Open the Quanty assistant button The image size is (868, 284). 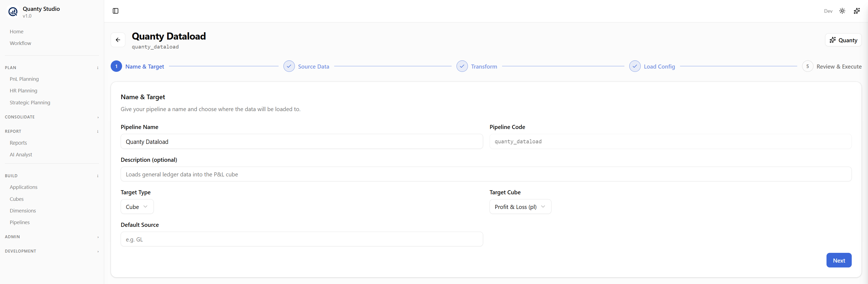[843, 40]
